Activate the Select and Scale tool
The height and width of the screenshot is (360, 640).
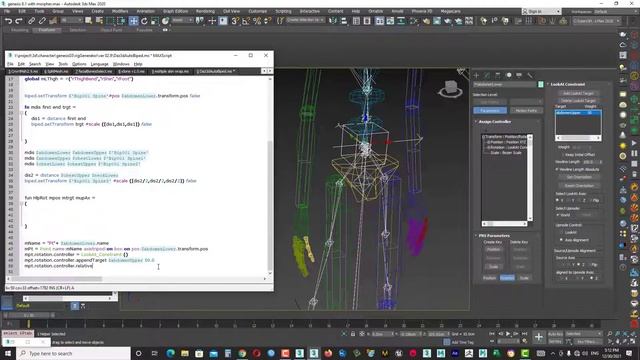tap(155, 20)
